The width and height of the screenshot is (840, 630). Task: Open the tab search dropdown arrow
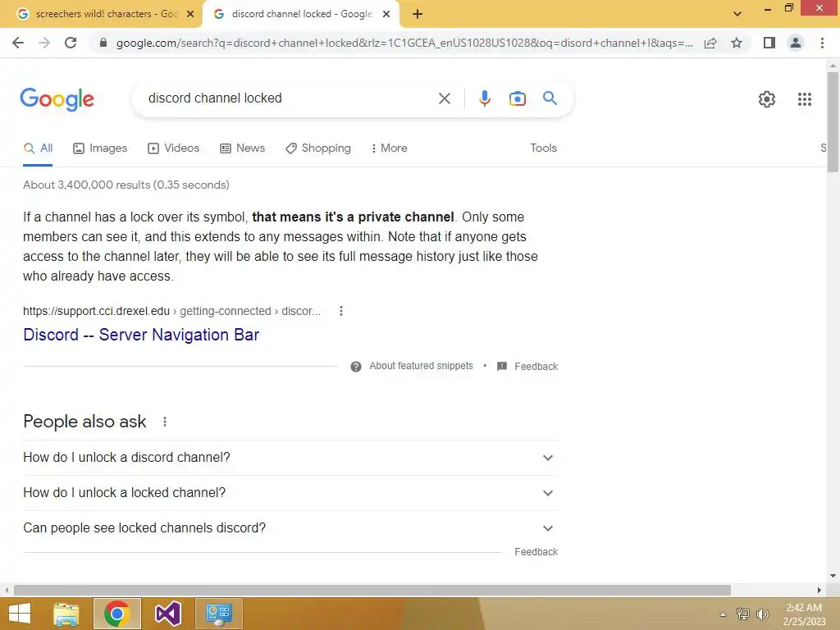pos(737,14)
